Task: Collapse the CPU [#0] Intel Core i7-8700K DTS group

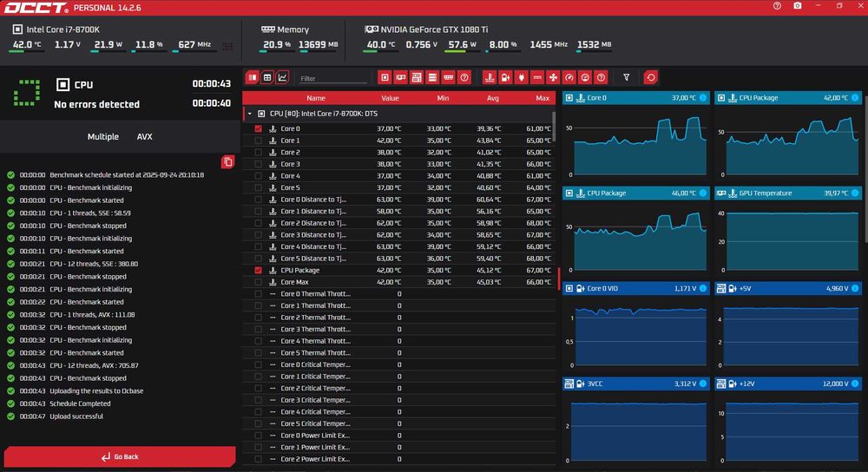Action: [250, 114]
